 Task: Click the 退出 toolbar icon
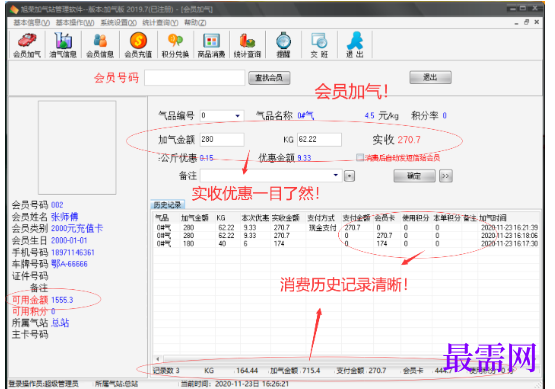click(355, 45)
